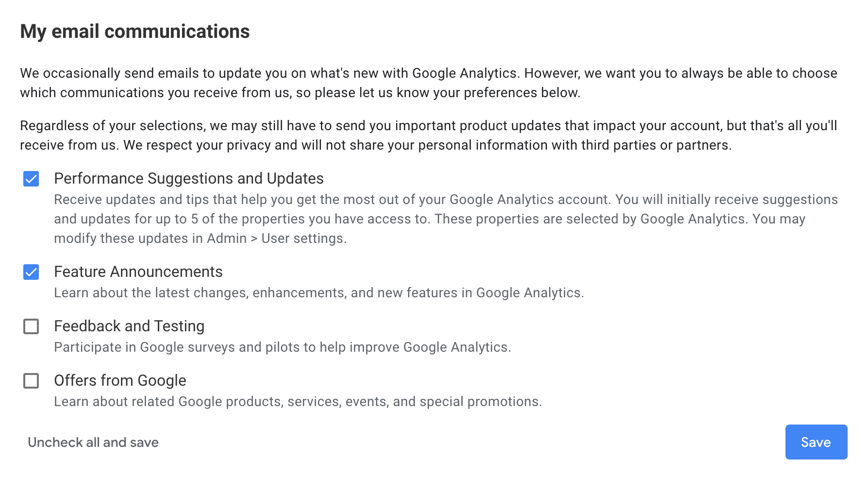The height and width of the screenshot is (477, 868).
Task: Enable the Feedback and Testing checkbox
Action: [x=31, y=326]
